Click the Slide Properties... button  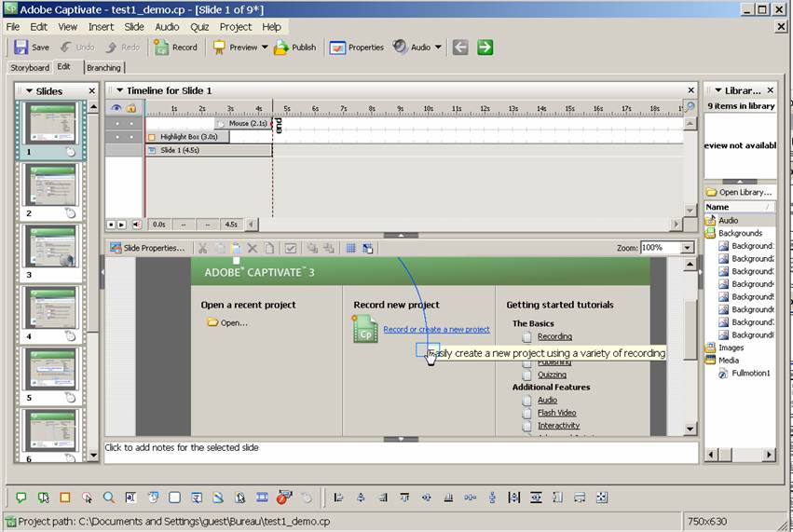coord(148,248)
